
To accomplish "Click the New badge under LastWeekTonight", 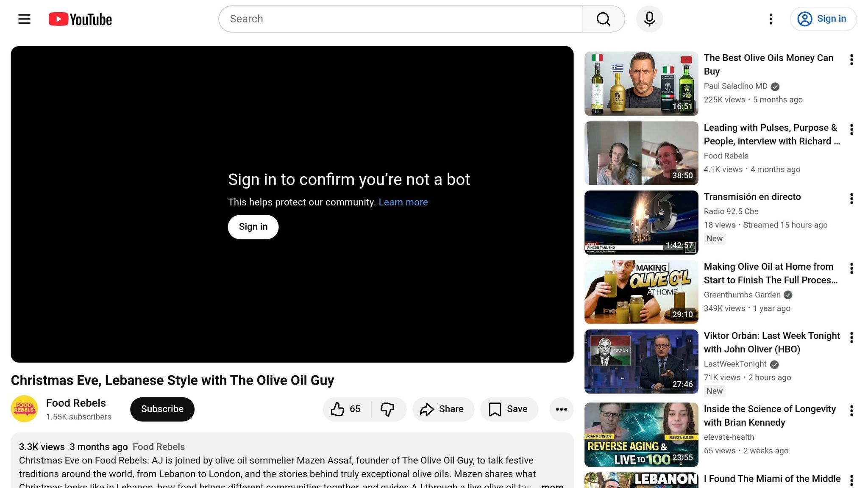I will [x=715, y=391].
